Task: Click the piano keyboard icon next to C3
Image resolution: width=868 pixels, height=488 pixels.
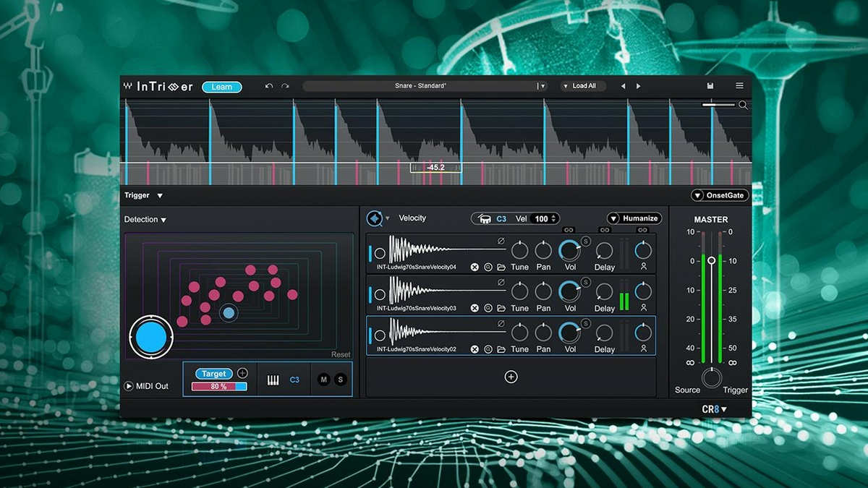Action: pyautogui.click(x=273, y=380)
